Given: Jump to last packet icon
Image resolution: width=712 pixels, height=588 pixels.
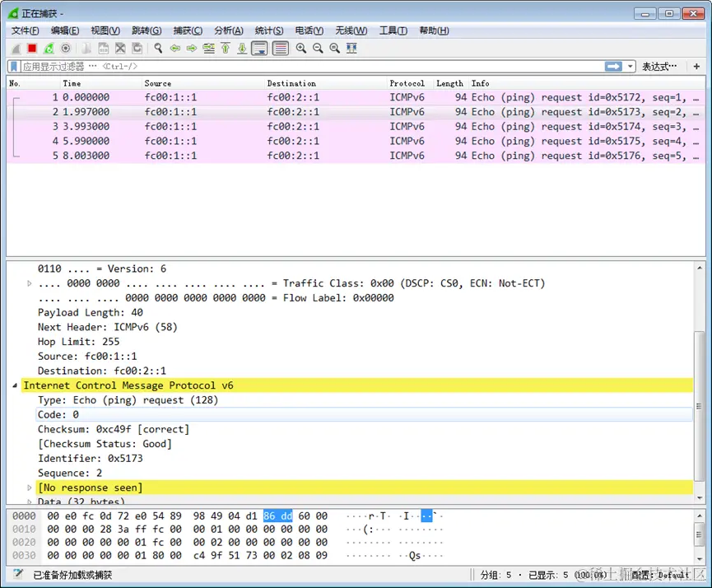Looking at the screenshot, I should point(242,48).
